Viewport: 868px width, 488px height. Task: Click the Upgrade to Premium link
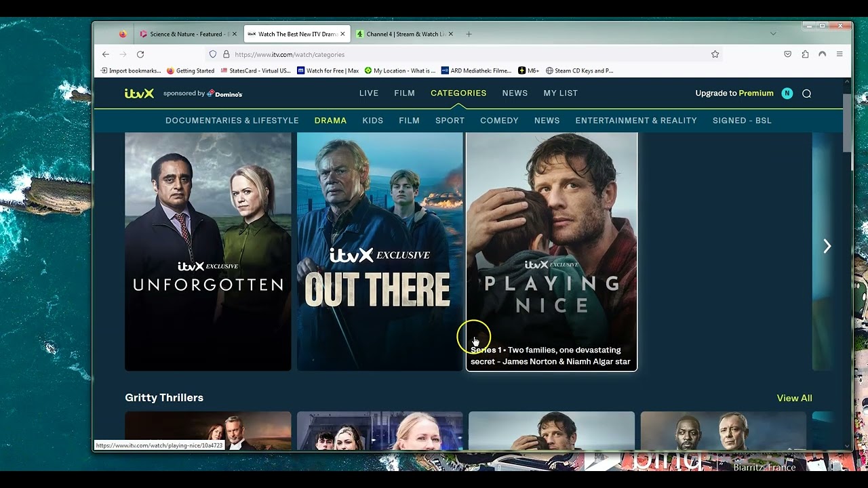click(x=734, y=94)
